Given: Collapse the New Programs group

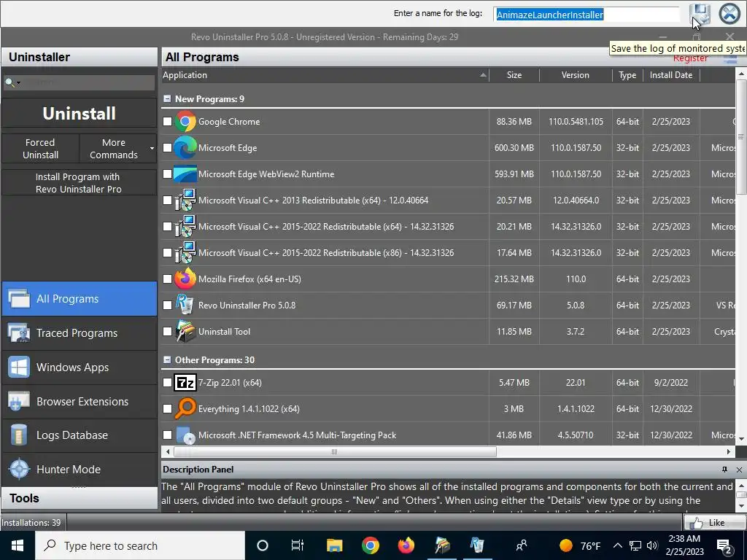Looking at the screenshot, I should (x=167, y=98).
